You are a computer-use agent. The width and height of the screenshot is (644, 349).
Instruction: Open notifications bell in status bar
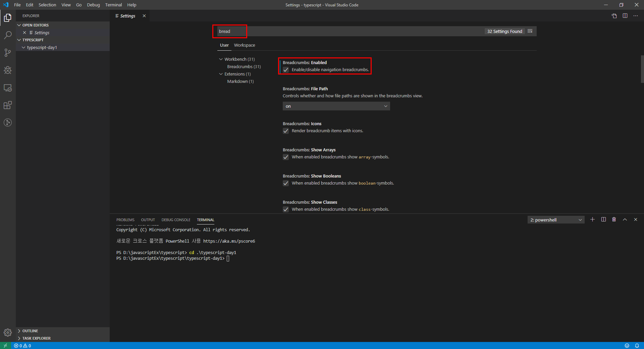(x=637, y=346)
